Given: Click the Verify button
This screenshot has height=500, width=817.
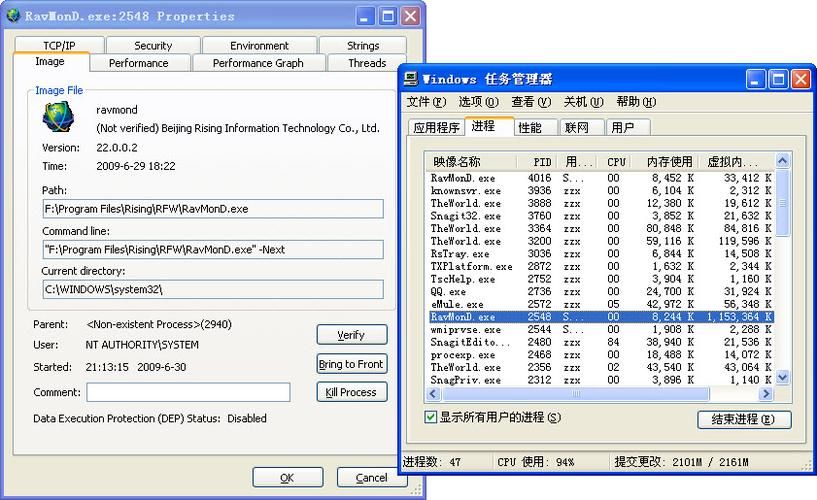Looking at the screenshot, I should [x=352, y=335].
